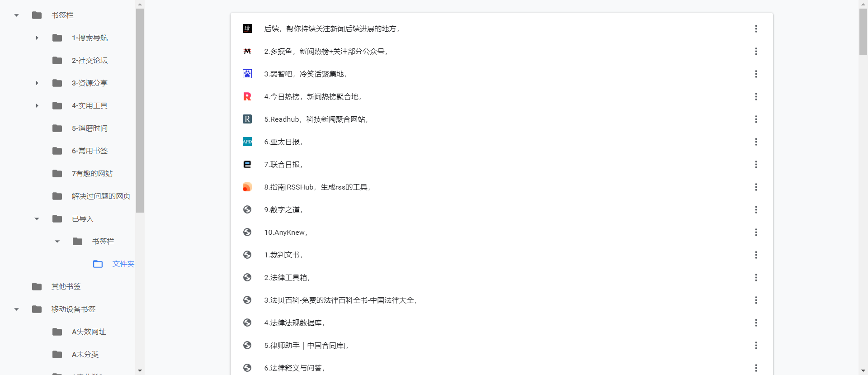
Task: Open more actions for 9.数字之道 bookmark
Action: coord(756,209)
